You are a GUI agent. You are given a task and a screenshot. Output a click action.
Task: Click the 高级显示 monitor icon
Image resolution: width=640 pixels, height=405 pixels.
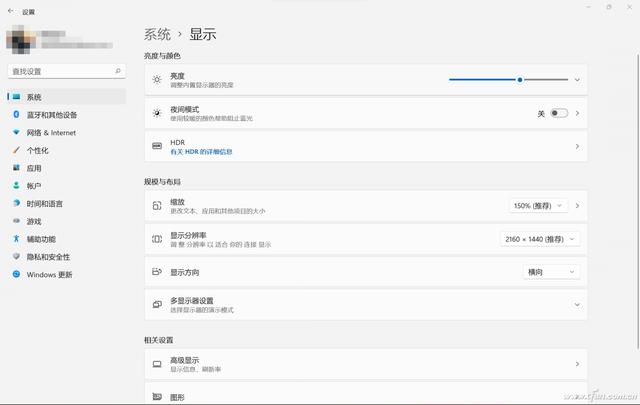point(157,364)
